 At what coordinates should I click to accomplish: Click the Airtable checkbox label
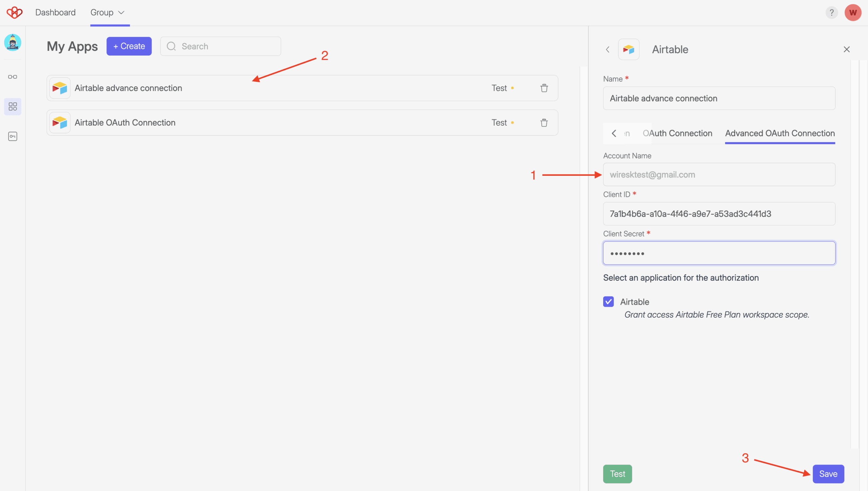[634, 302]
